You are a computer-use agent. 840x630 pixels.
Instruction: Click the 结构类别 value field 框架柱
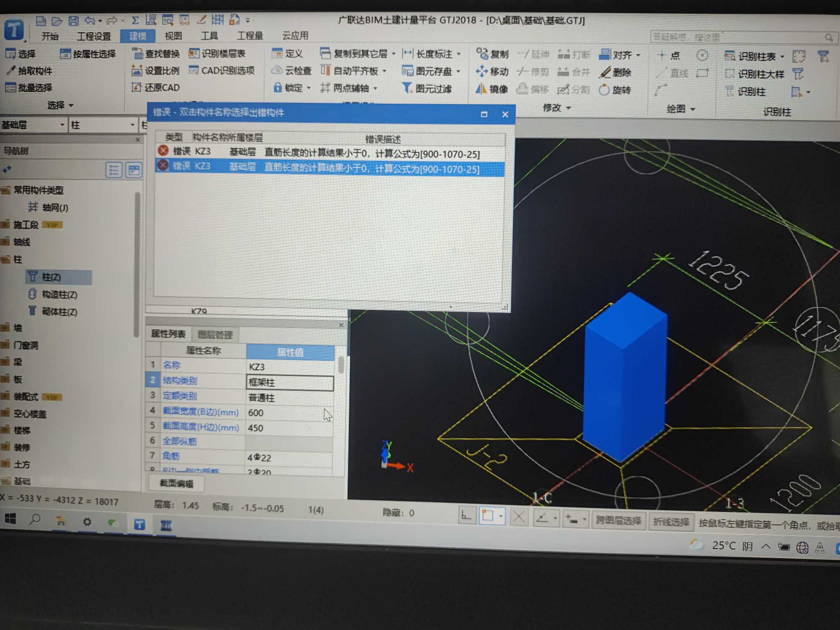289,383
